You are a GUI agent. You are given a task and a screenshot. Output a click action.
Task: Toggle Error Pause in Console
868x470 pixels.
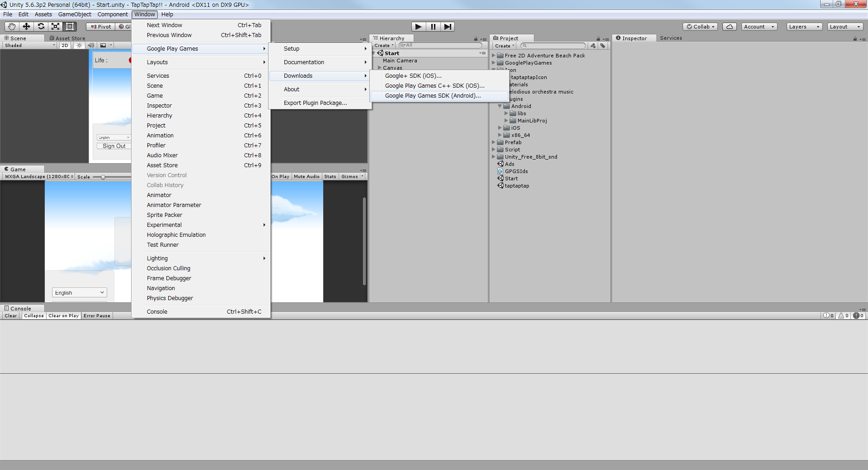pyautogui.click(x=97, y=315)
